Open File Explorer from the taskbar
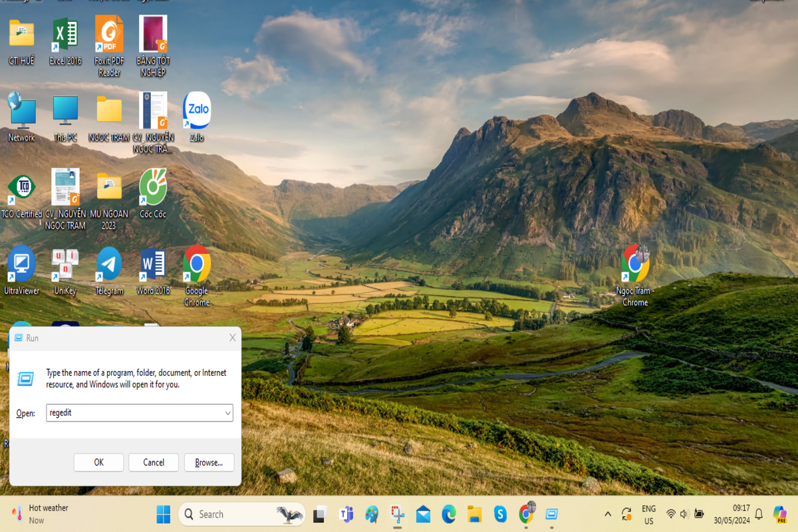The height and width of the screenshot is (532, 798). pyautogui.click(x=474, y=514)
